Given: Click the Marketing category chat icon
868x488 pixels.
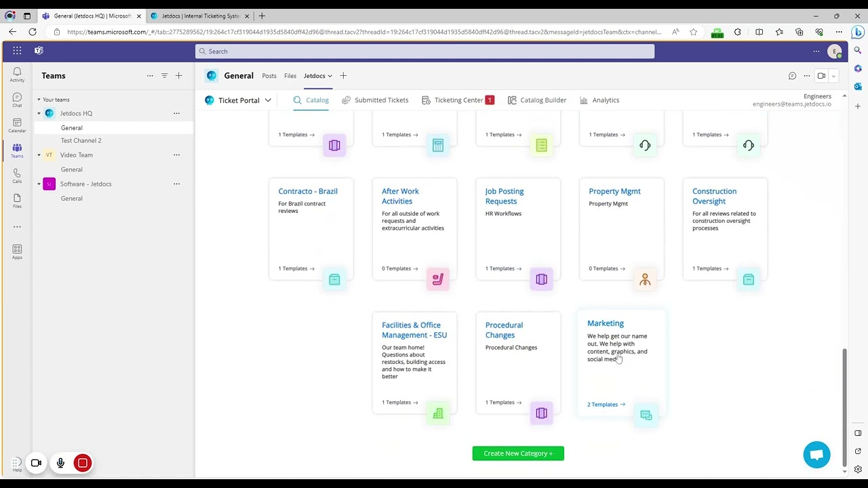Looking at the screenshot, I should tap(646, 415).
